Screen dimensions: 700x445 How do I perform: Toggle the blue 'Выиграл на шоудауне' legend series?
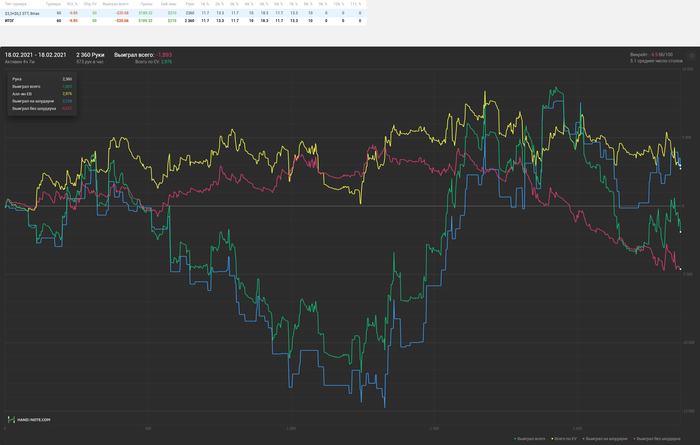(605, 439)
